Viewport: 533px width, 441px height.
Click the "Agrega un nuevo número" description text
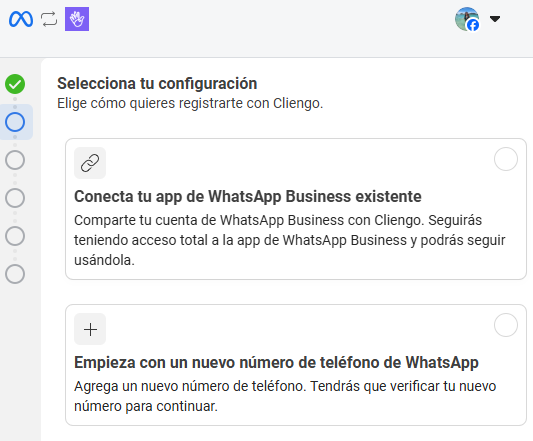(285, 396)
